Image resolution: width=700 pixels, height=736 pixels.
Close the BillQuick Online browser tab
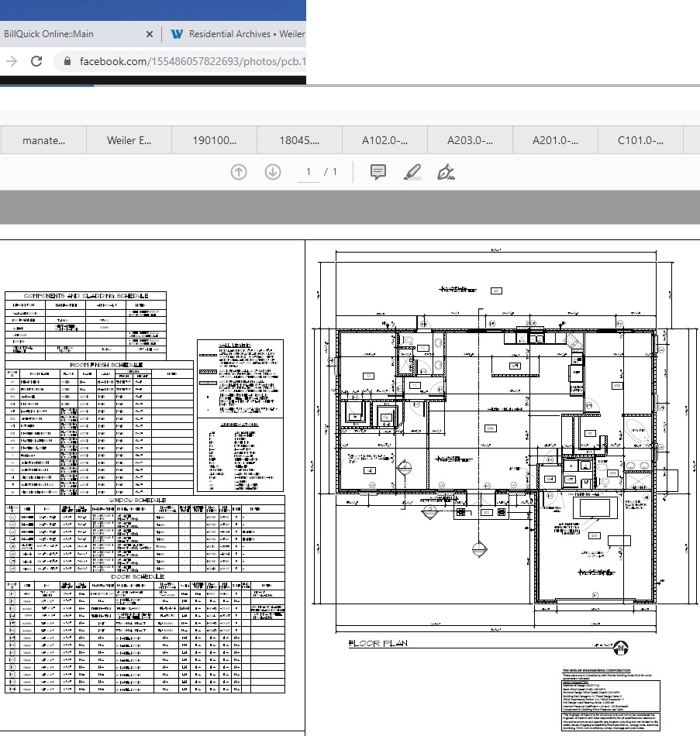[x=148, y=34]
